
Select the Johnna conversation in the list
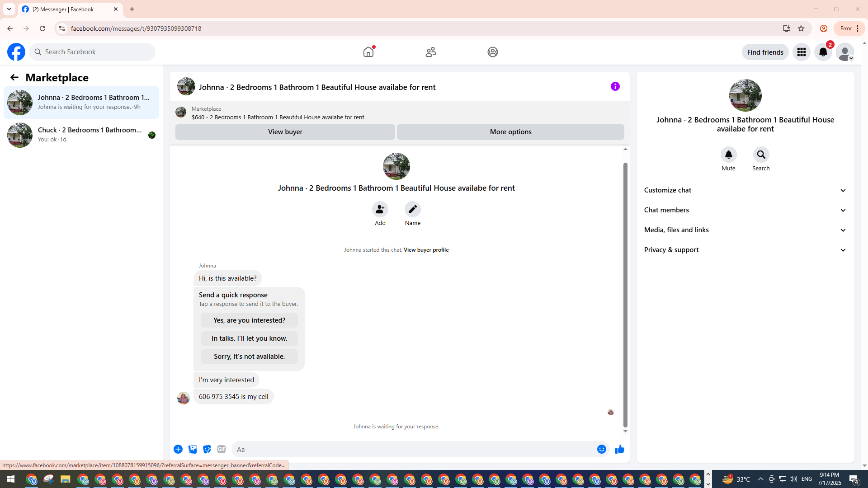[x=81, y=103]
